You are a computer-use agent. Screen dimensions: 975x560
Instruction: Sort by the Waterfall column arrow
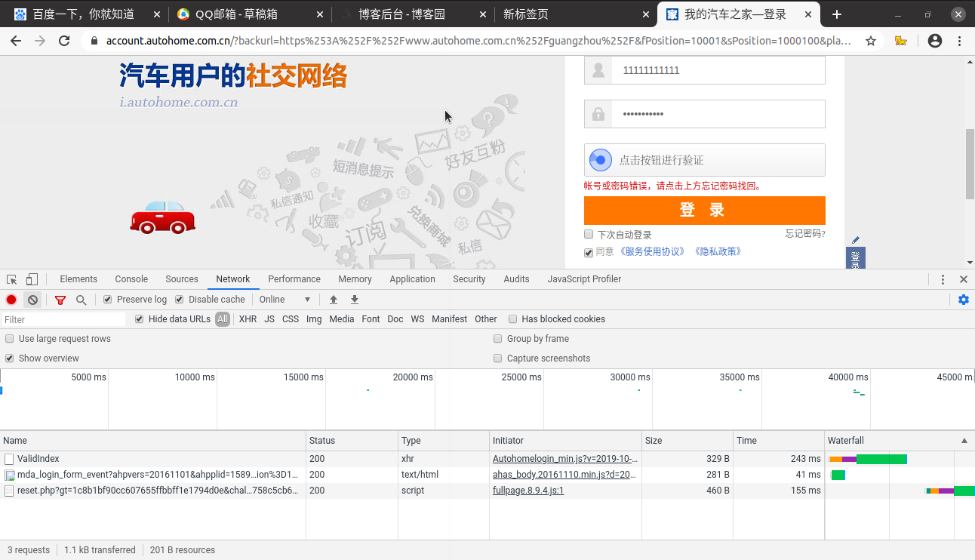click(964, 441)
